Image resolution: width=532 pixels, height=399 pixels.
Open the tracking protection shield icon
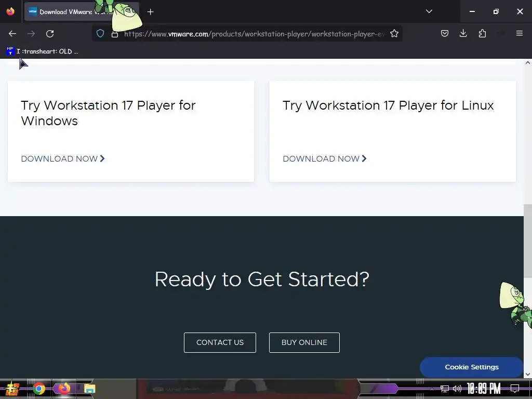[100, 34]
